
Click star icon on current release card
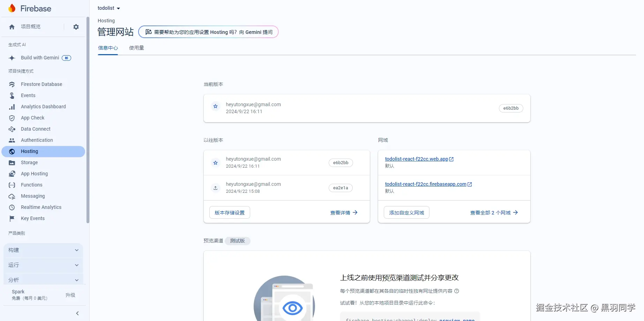click(216, 106)
